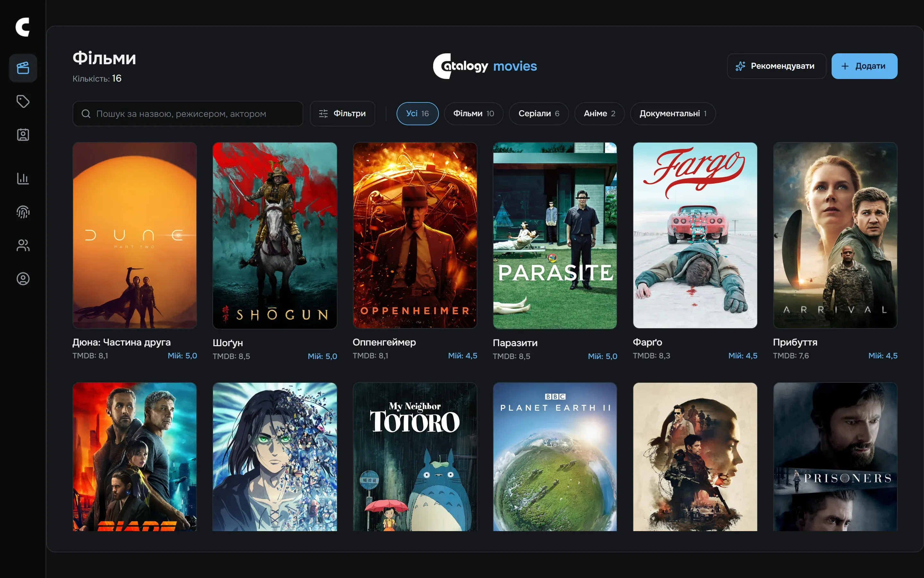This screenshot has width=924, height=578.
Task: Select the Аніме 2 tab
Action: pyautogui.click(x=599, y=114)
